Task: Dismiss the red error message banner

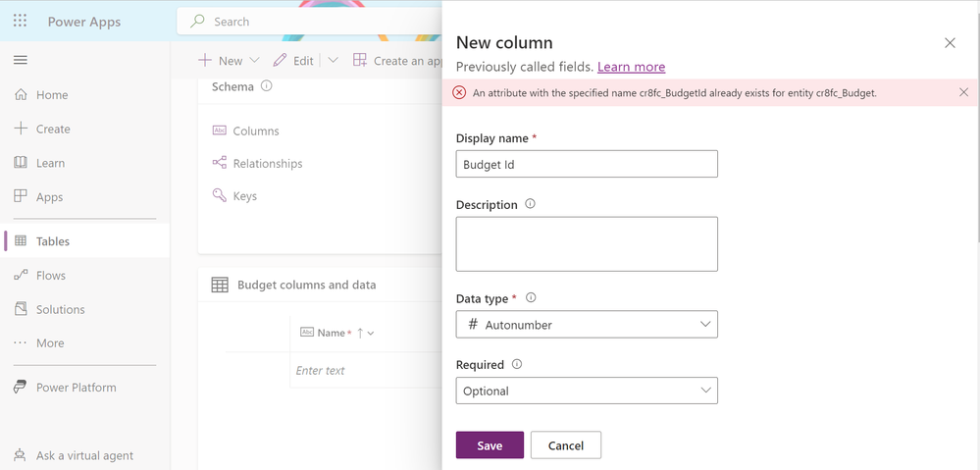Action: (x=963, y=92)
